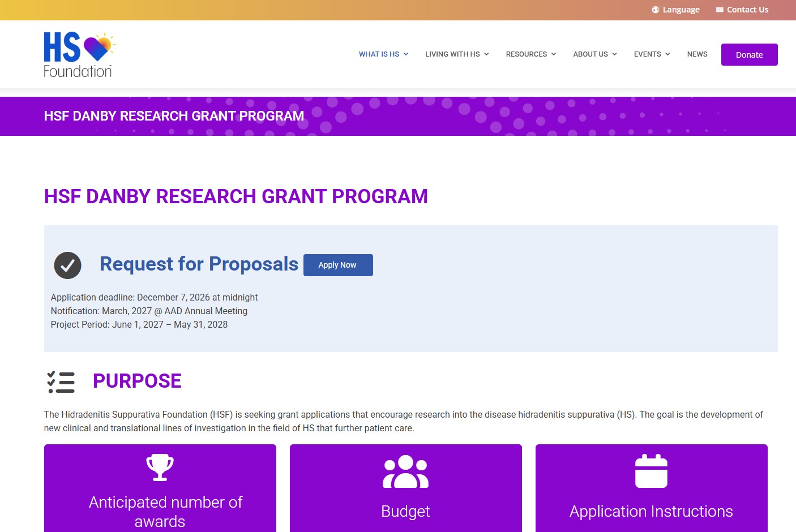This screenshot has height=532, width=796.
Task: Open the RESOURCES menu item
Action: pyautogui.click(x=527, y=54)
